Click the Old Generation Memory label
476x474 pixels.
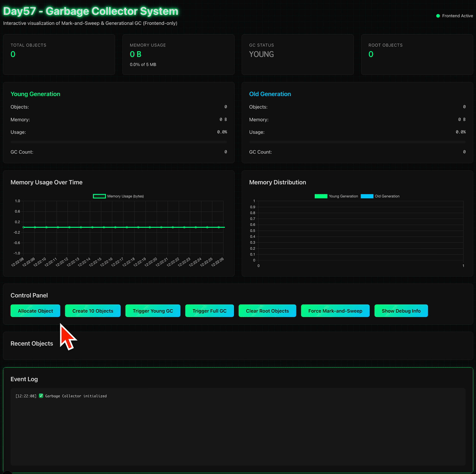(x=259, y=120)
